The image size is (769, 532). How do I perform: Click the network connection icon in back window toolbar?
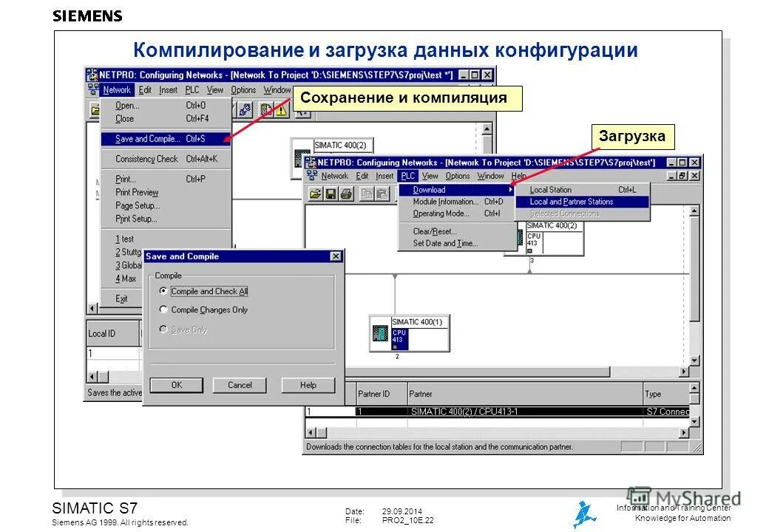(245, 110)
